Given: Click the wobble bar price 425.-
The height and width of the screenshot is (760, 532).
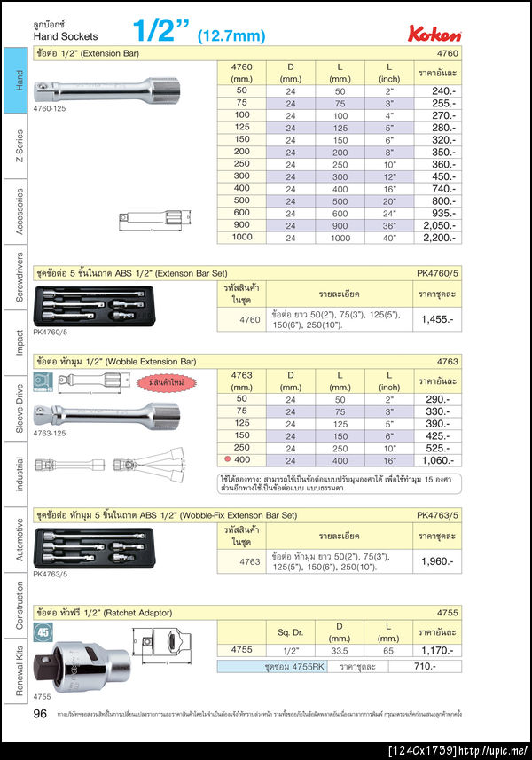Looking at the screenshot, I should point(437,435).
